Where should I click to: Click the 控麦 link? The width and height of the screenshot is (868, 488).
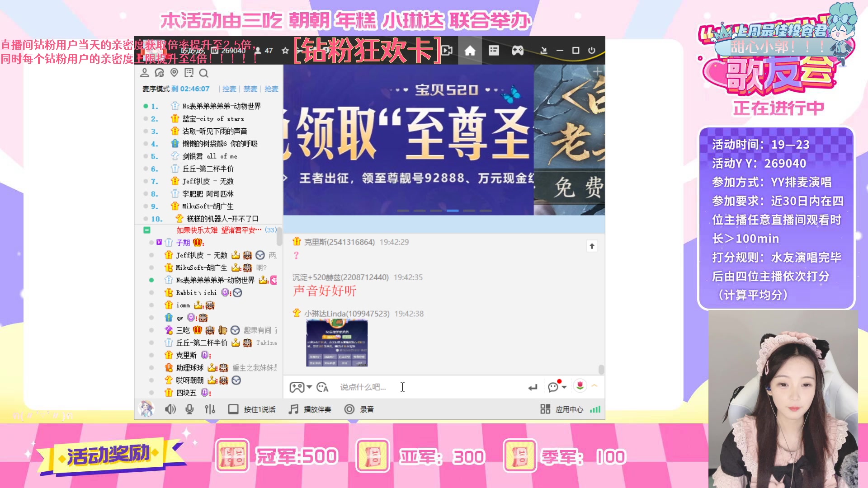[x=229, y=89]
